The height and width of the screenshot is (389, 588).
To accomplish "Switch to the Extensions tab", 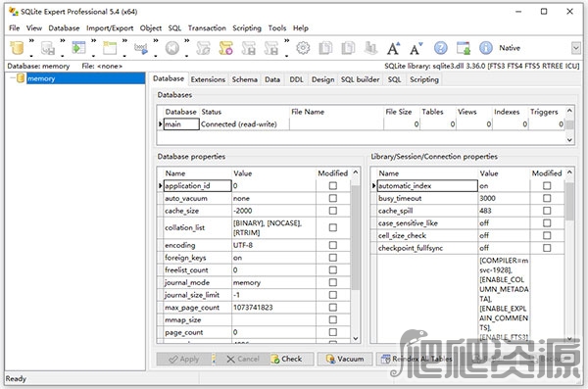I will pyautogui.click(x=208, y=79).
